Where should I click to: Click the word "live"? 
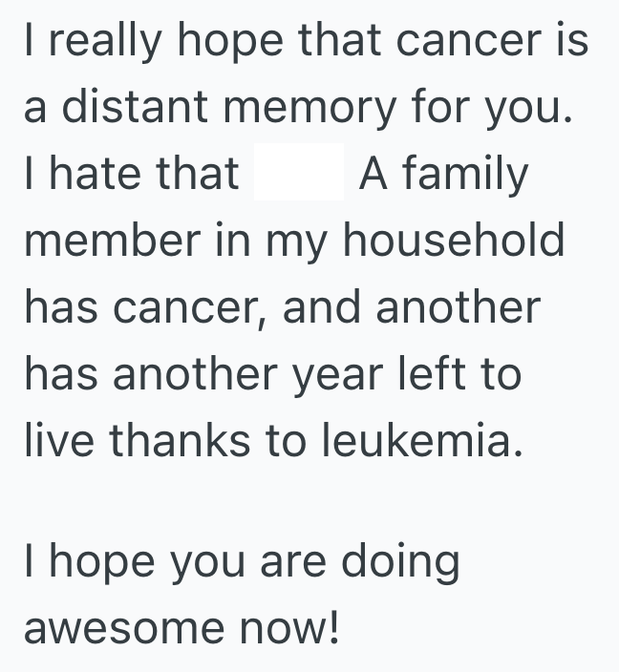click(56, 438)
